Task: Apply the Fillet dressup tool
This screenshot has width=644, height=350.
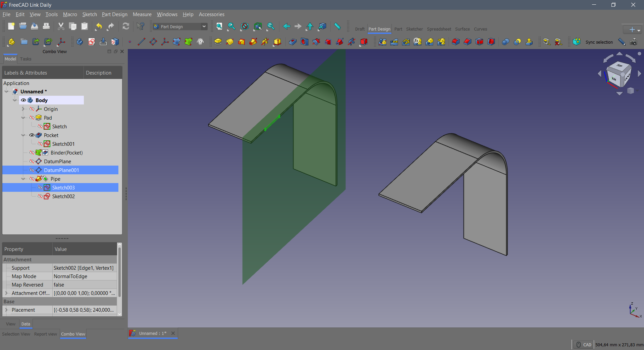Action: (x=456, y=42)
